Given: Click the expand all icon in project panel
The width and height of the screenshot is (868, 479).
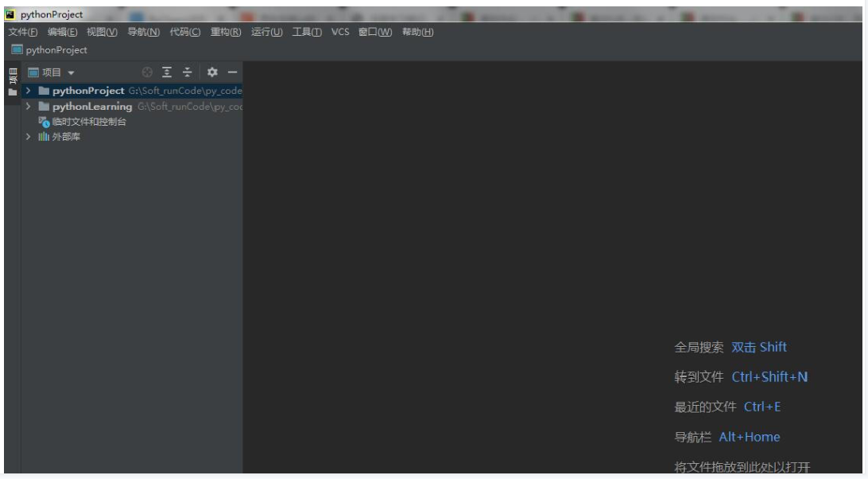Looking at the screenshot, I should [167, 72].
